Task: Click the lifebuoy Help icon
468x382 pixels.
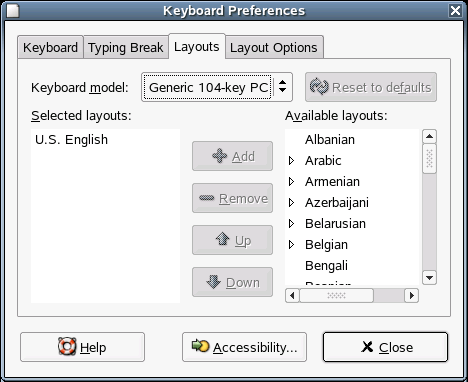Action: pyautogui.click(x=67, y=346)
